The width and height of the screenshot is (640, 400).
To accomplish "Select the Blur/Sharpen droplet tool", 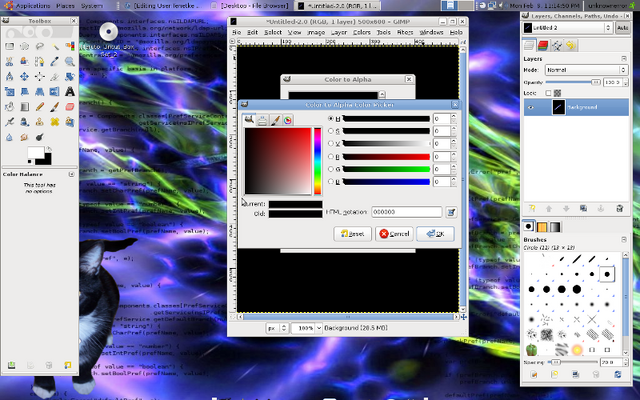I will pyautogui.click(x=9, y=137).
